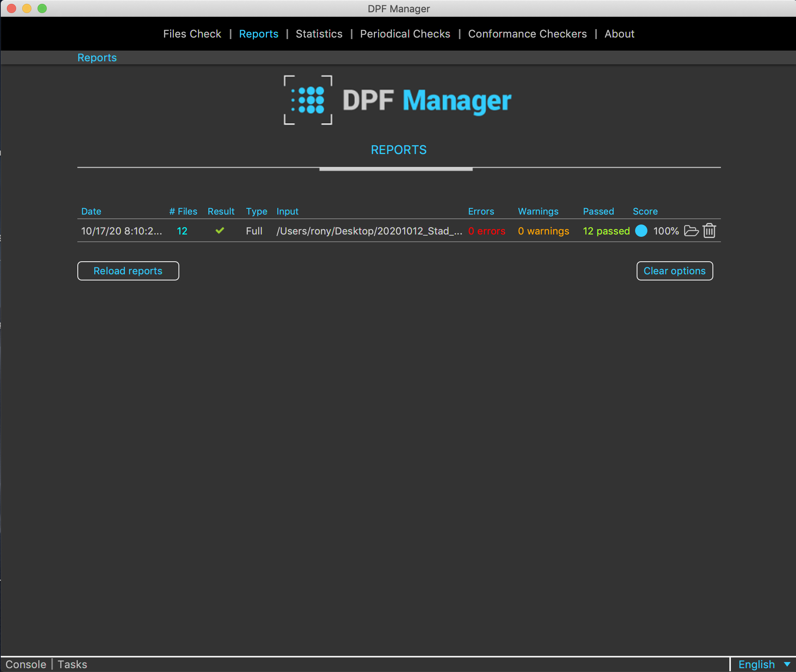The width and height of the screenshot is (796, 672).
Task: Click the DPF Manager logo
Action: click(x=397, y=100)
